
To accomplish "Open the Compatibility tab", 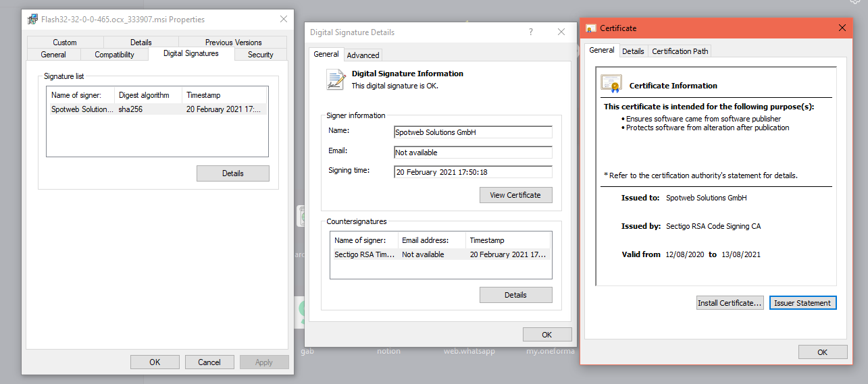I will coord(114,55).
